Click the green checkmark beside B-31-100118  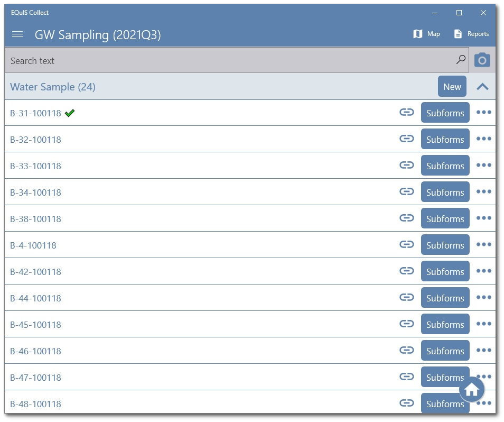pos(70,112)
